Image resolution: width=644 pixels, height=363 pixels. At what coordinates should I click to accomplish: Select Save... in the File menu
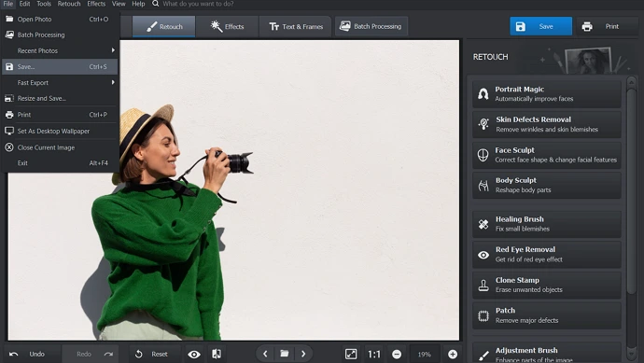(60, 66)
